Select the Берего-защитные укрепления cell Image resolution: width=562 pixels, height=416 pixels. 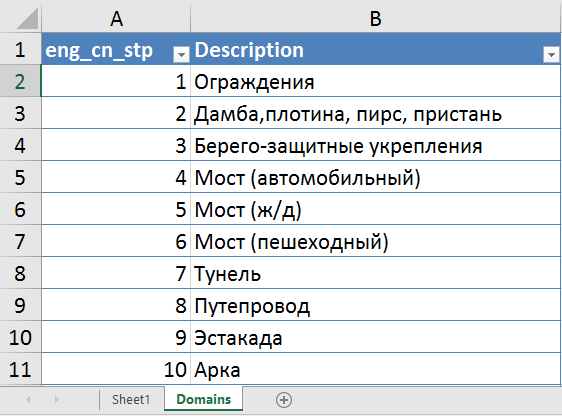tap(375, 145)
